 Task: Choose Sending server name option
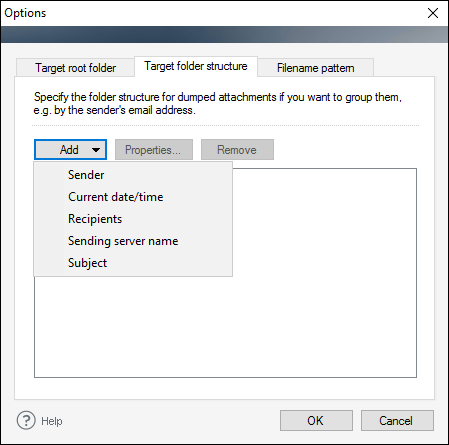(133, 241)
